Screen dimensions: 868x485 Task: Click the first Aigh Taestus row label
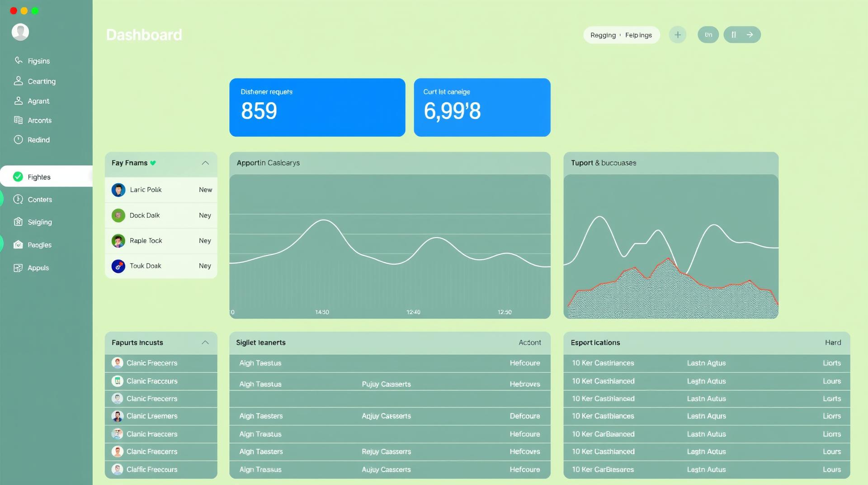point(260,363)
